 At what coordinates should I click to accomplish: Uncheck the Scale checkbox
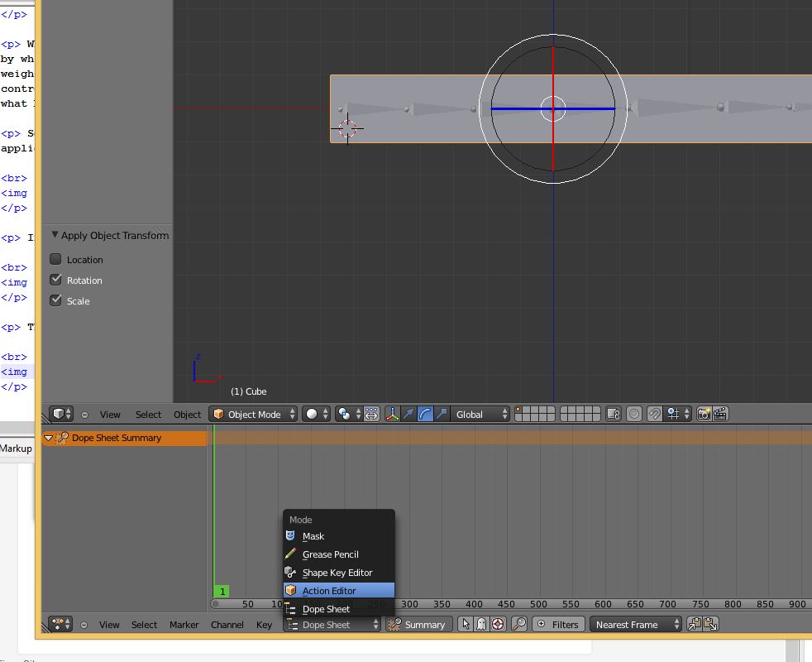pos(55,300)
